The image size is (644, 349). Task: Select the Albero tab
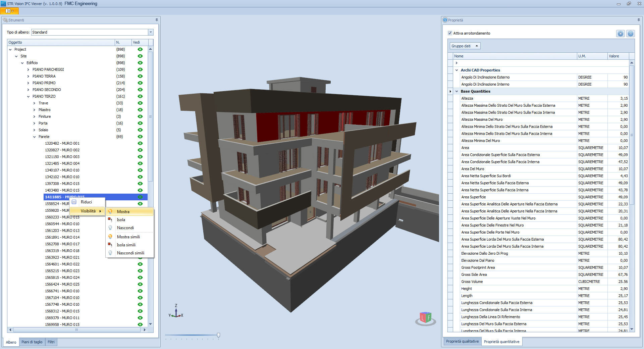coord(11,342)
